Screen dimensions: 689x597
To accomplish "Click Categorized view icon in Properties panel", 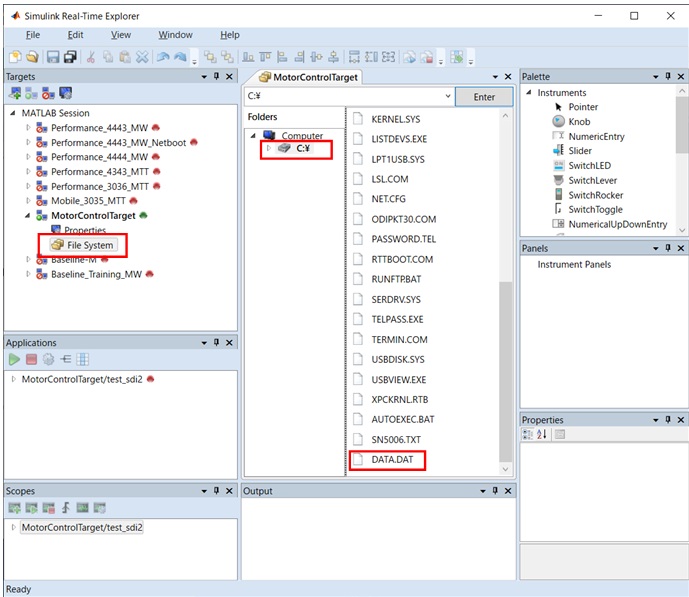I will tap(527, 434).
